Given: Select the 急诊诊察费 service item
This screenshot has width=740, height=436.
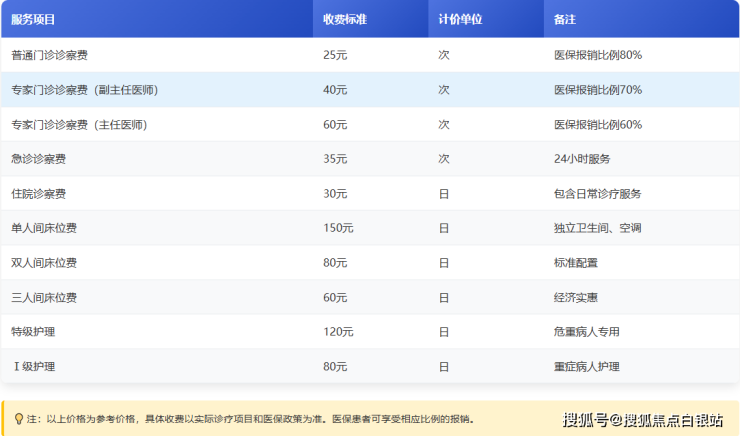Looking at the screenshot, I should [x=38, y=159].
